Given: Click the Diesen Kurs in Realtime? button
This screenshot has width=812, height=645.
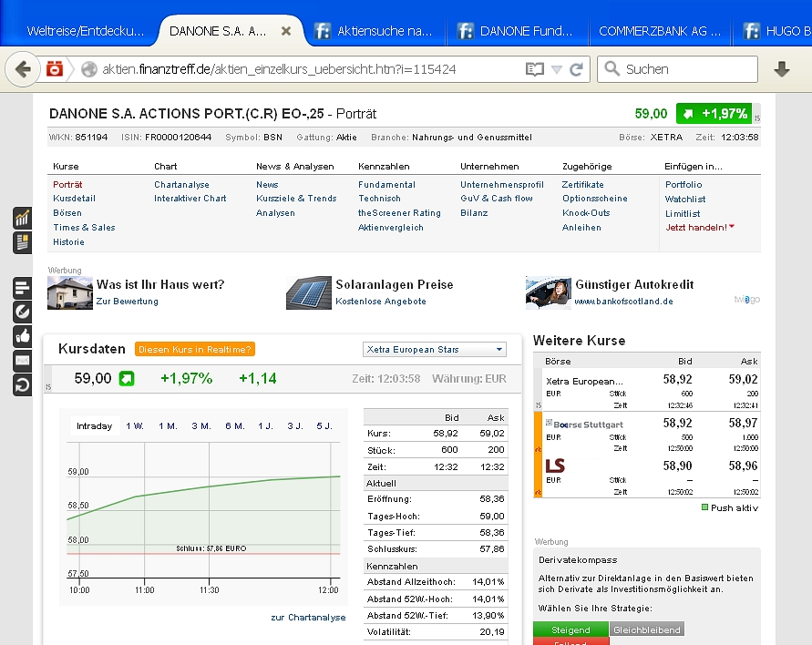Looking at the screenshot, I should tap(195, 350).
